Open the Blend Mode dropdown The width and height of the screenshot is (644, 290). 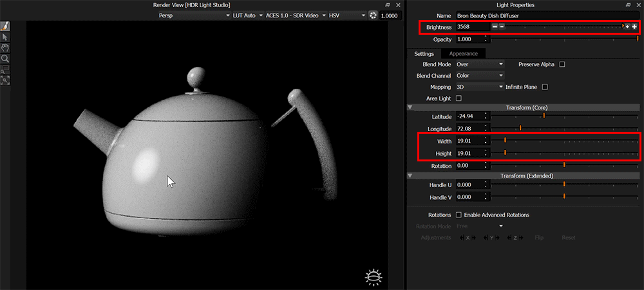[x=480, y=64]
